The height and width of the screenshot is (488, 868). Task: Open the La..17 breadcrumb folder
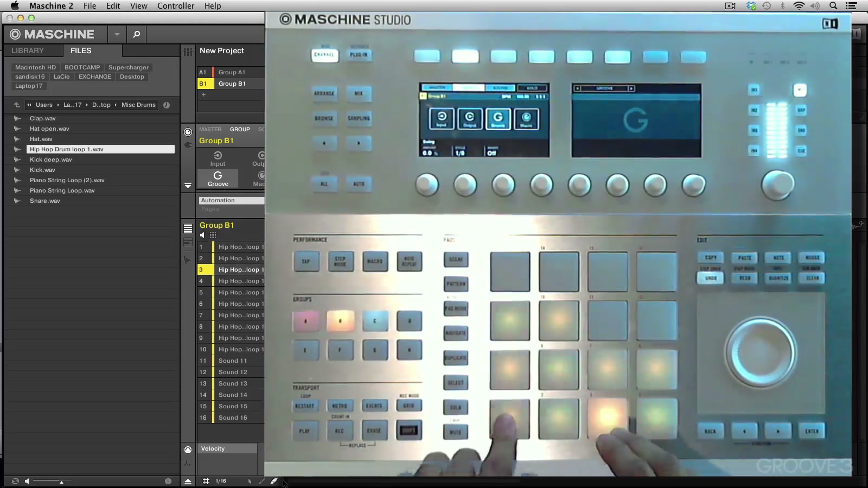[x=72, y=105]
